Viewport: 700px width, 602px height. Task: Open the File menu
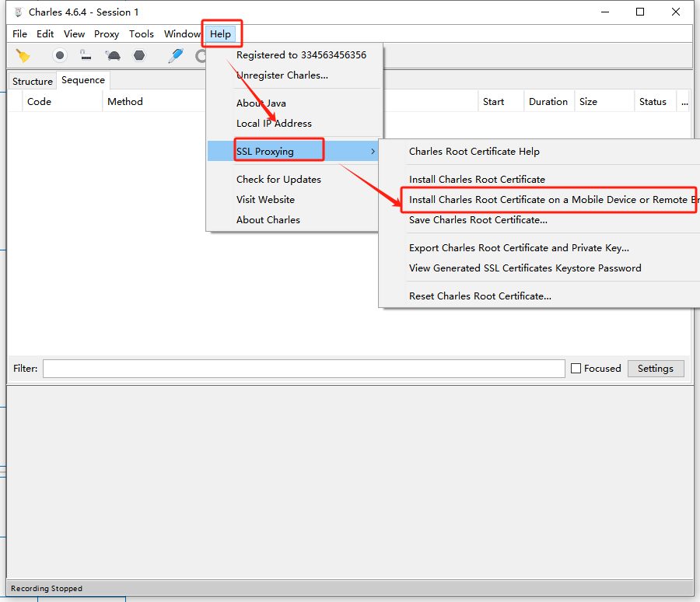pos(19,34)
